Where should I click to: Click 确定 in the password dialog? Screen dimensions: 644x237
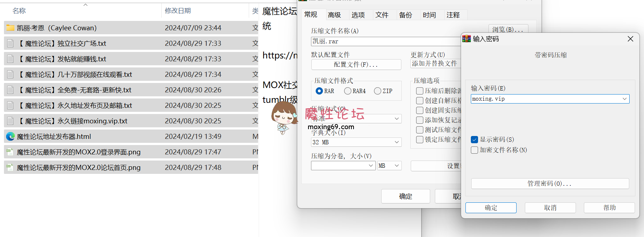(x=491, y=208)
